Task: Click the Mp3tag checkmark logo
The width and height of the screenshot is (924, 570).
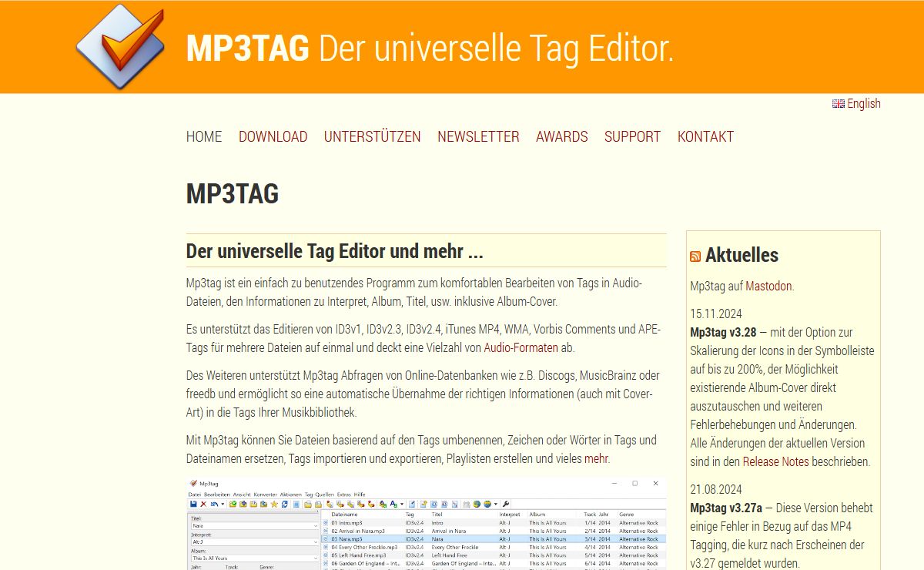Action: tap(121, 46)
